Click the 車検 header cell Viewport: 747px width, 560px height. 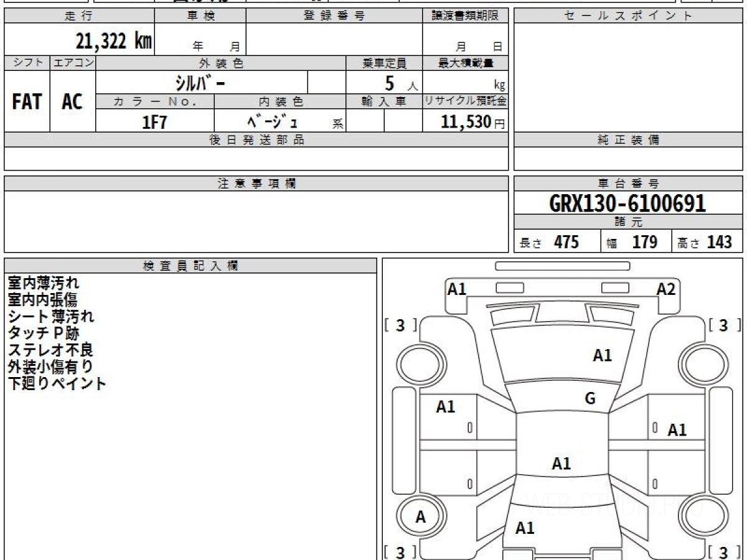tap(200, 16)
